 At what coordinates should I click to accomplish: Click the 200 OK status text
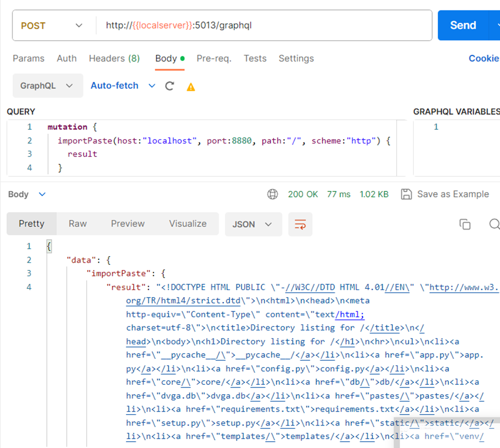(x=303, y=195)
